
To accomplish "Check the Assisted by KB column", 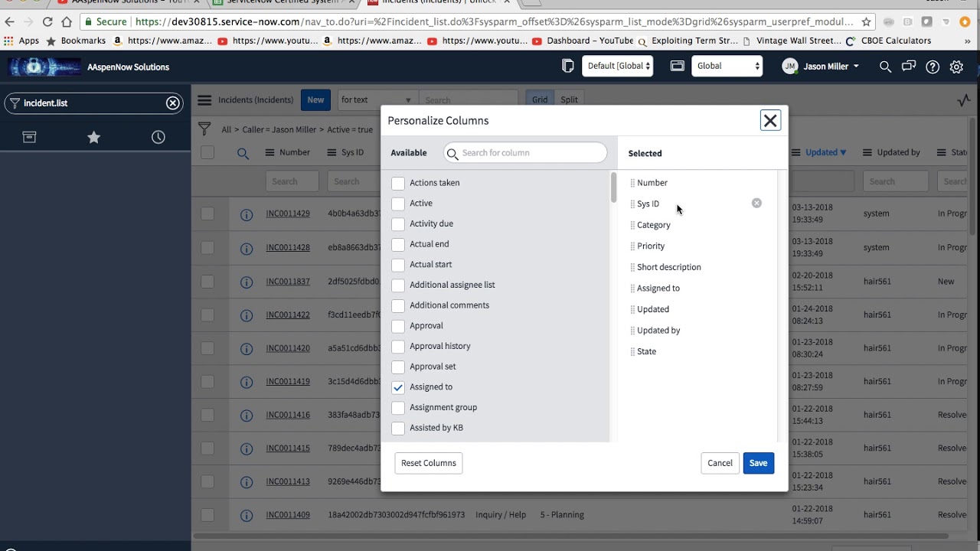I will click(x=398, y=428).
